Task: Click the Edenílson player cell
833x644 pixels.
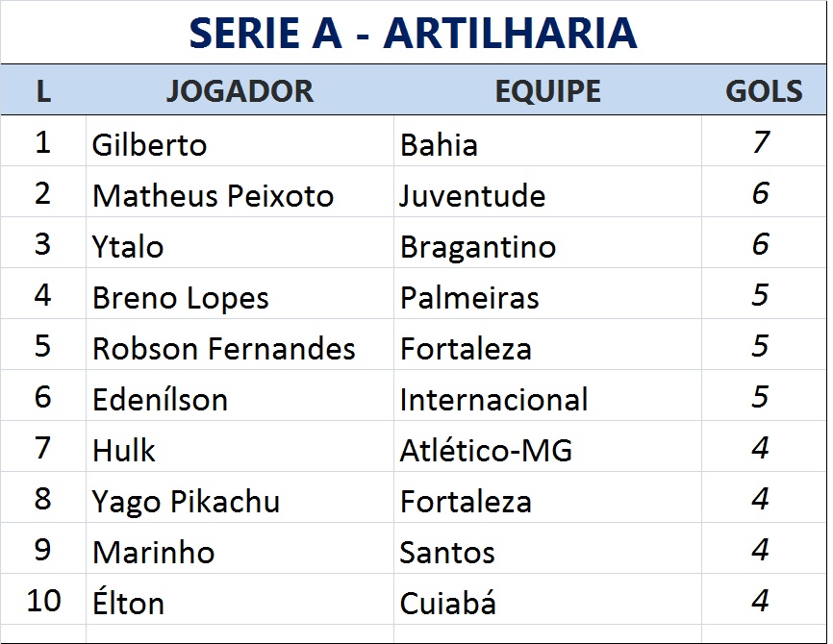Action: (160, 400)
